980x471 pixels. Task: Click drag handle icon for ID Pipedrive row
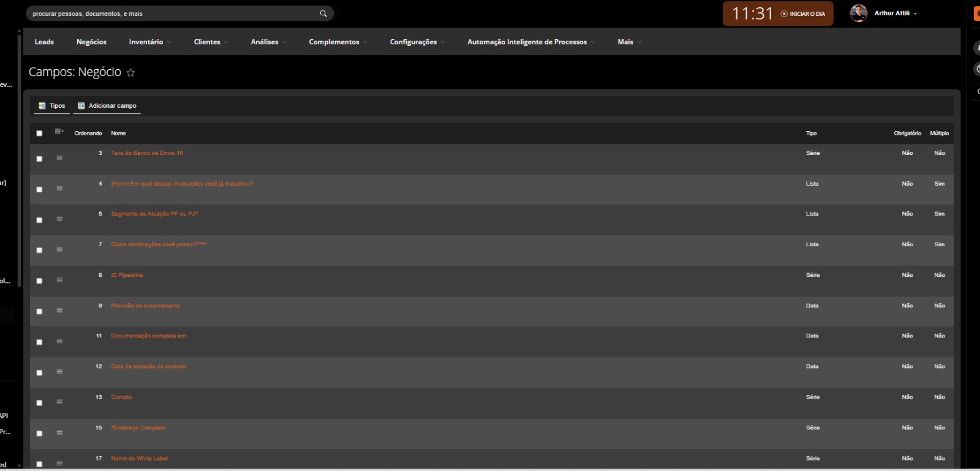[x=59, y=280]
